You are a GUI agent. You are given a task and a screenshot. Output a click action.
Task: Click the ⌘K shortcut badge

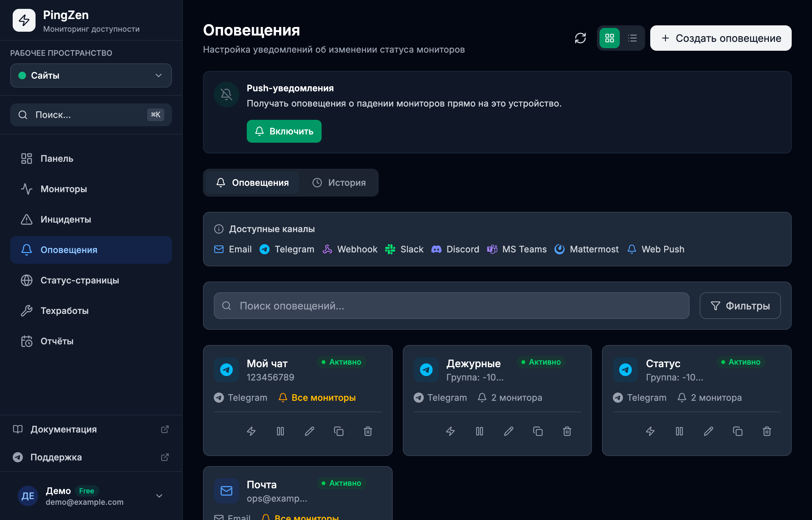[155, 115]
